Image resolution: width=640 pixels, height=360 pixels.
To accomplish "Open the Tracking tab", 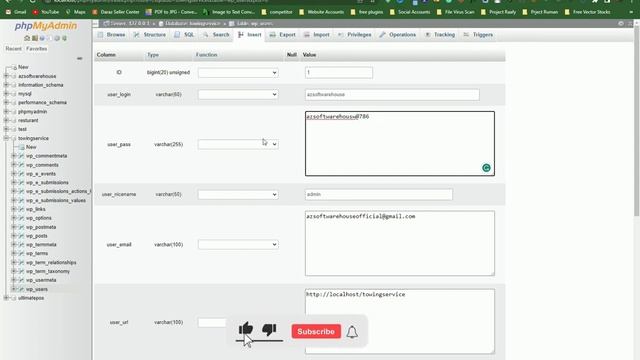I will tap(440, 35).
